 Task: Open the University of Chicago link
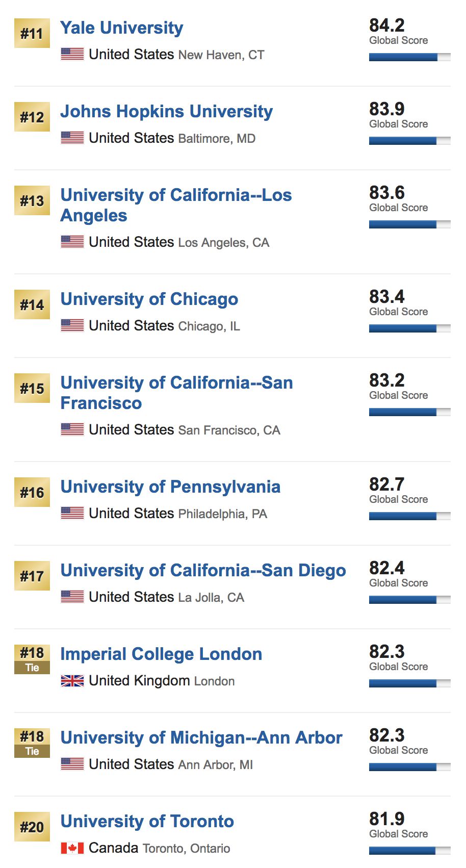tap(149, 299)
